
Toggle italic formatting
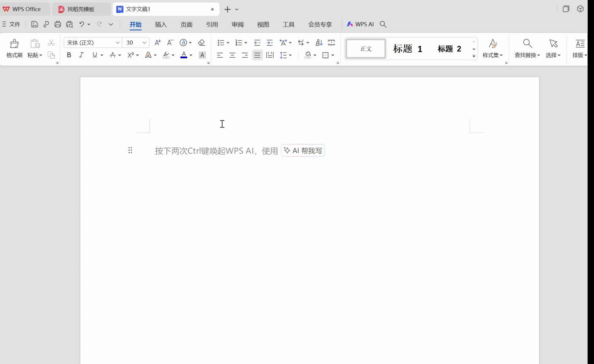81,55
